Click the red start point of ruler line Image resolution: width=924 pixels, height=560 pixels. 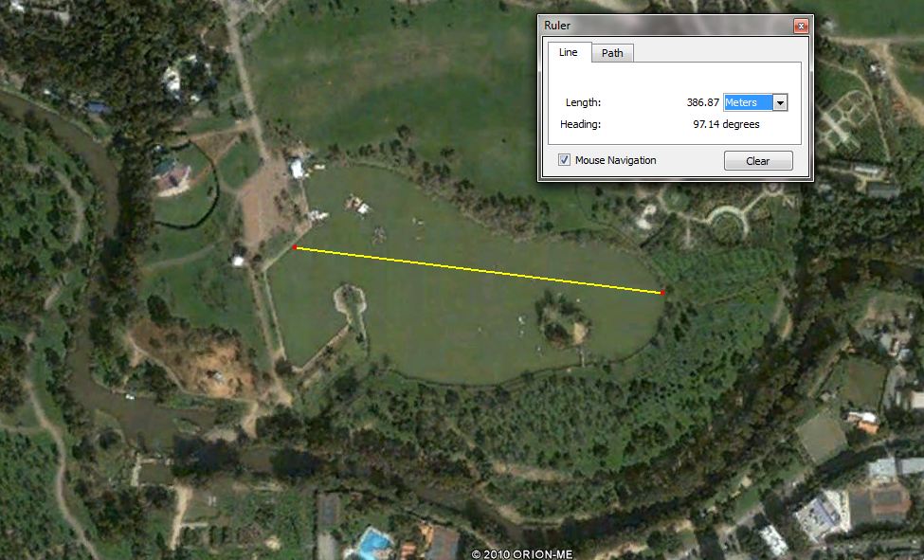tap(295, 247)
